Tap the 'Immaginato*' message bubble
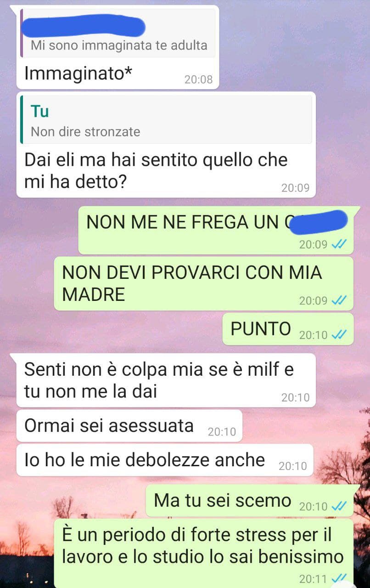 point(115,47)
